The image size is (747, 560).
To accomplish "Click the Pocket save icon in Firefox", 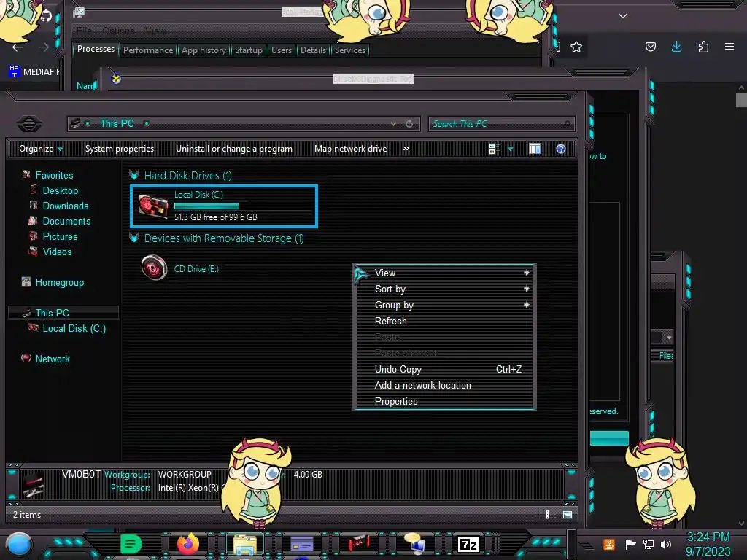I will (650, 47).
